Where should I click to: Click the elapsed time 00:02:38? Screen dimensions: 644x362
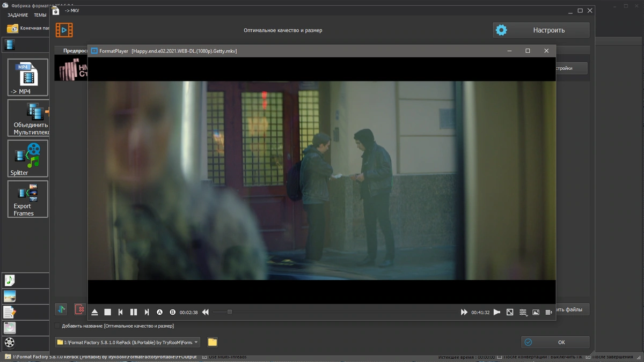[x=188, y=312]
